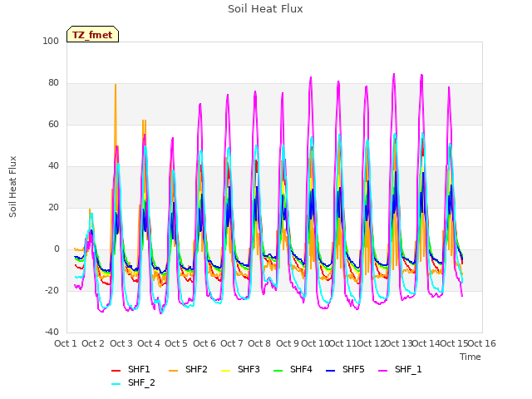The height and width of the screenshot is (399, 532).
Task: Select the SHF_2 legend entry
Action: click(133, 382)
